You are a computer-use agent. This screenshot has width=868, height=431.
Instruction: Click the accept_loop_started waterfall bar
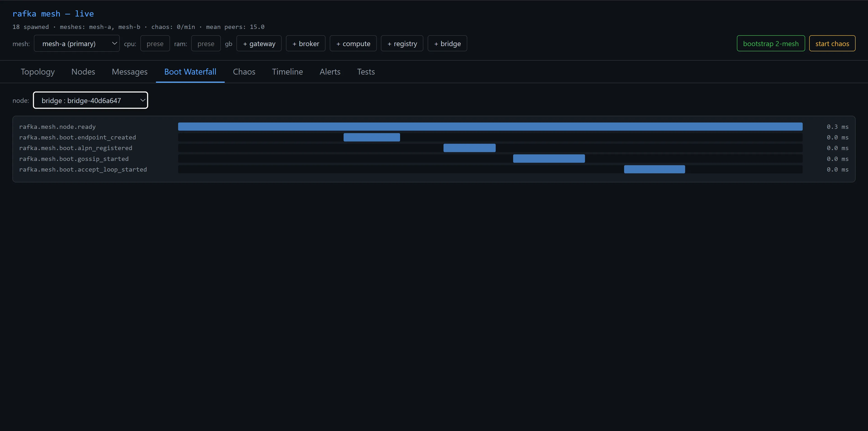[654, 170]
